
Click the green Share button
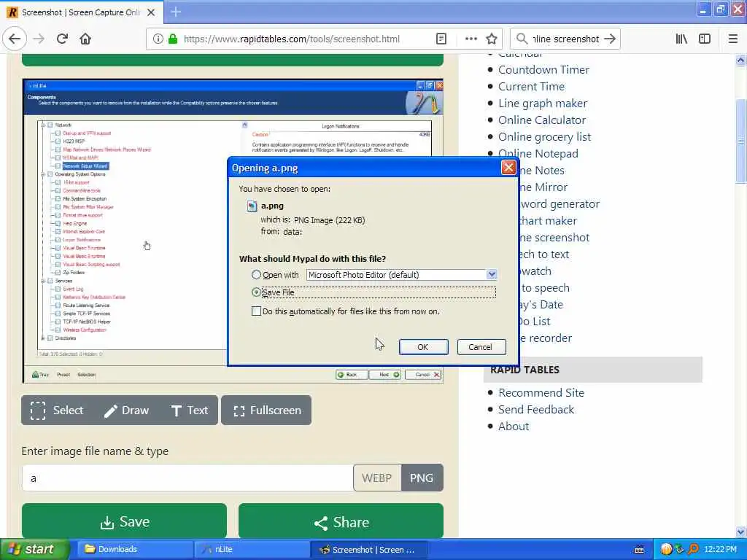[341, 521]
